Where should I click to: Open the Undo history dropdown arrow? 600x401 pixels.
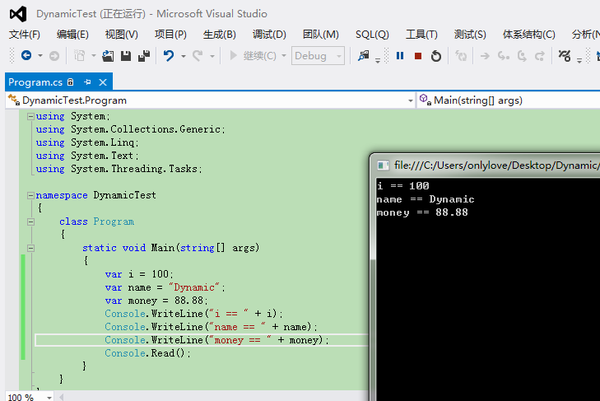coord(183,56)
